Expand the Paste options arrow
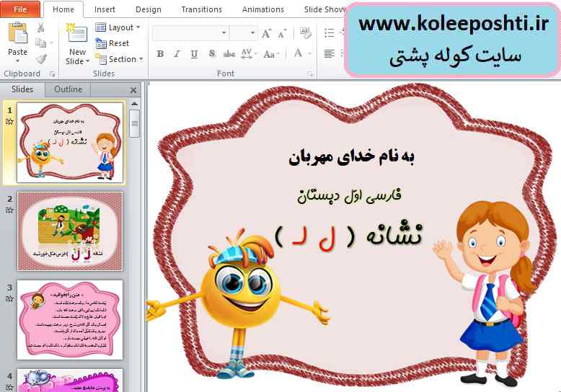 click(17, 61)
